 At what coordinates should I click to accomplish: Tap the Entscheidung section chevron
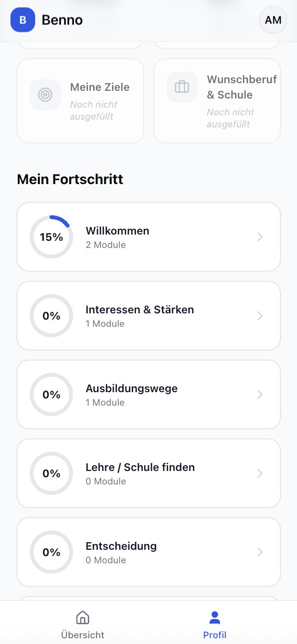(260, 552)
